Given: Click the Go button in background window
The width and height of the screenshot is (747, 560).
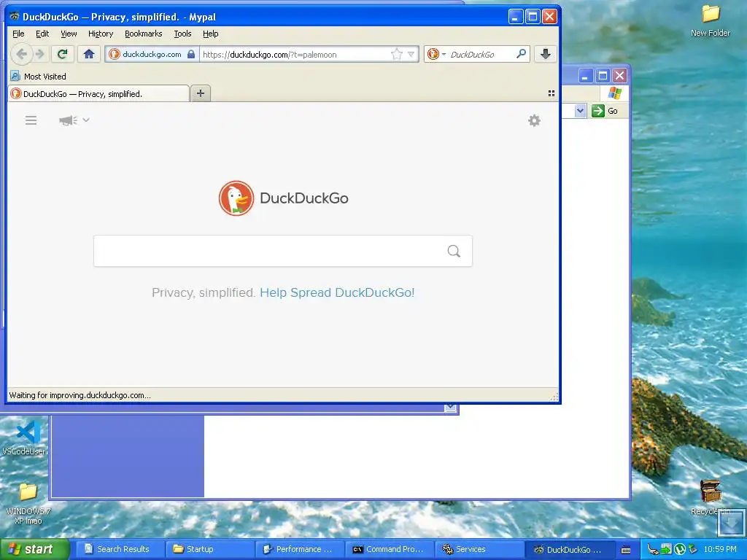Looking at the screenshot, I should [x=605, y=111].
